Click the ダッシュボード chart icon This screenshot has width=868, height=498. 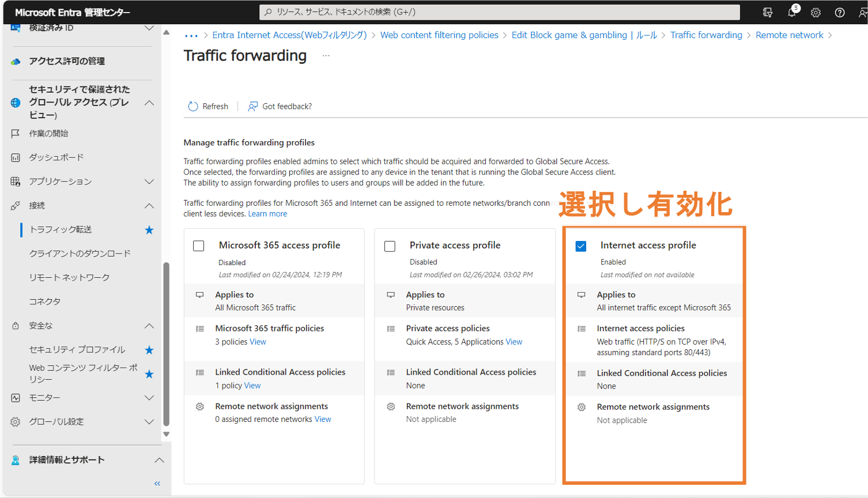[16, 157]
